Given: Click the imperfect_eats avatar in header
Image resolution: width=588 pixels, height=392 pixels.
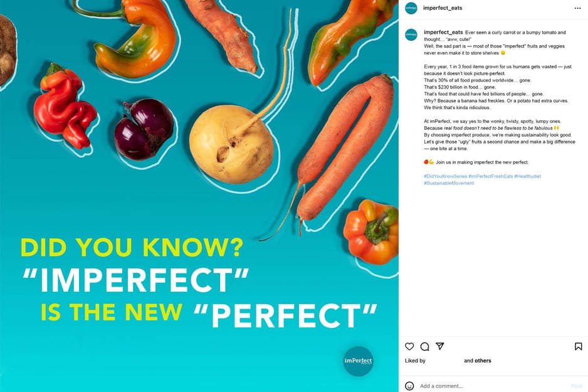Looking at the screenshot, I should point(411,8).
